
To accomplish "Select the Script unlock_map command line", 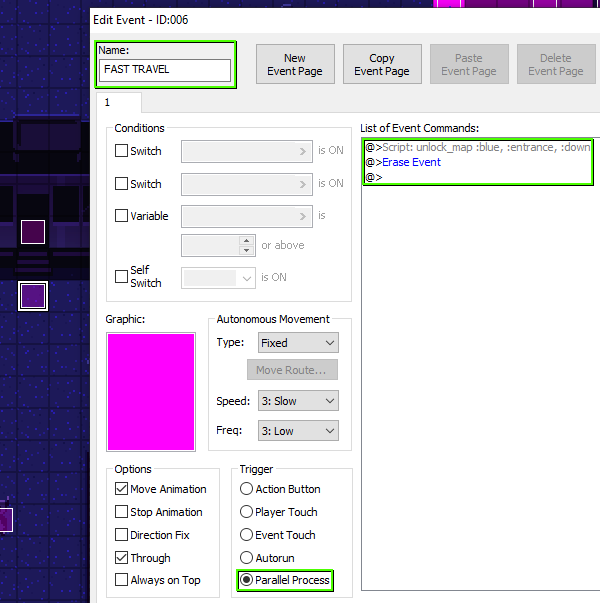I will click(x=480, y=147).
